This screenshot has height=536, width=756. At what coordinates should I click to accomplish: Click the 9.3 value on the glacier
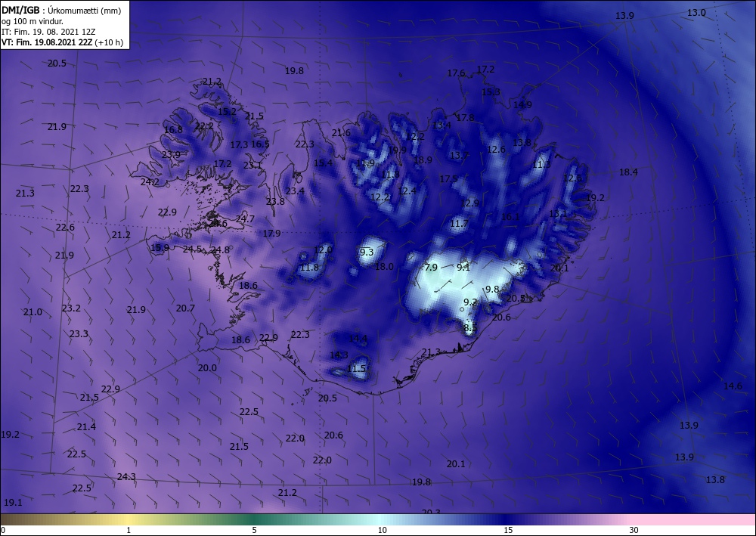click(x=367, y=252)
